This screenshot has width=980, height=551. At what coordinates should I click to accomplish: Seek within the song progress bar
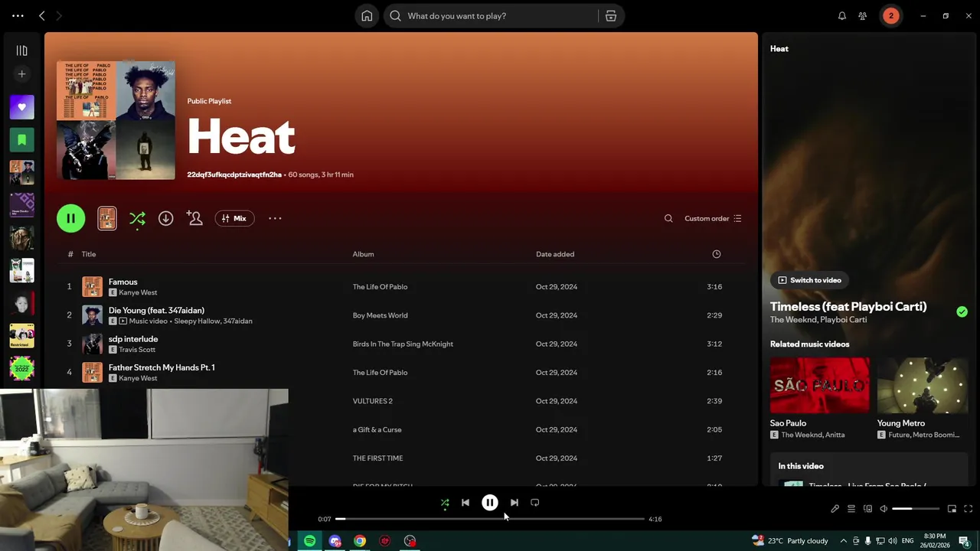pyautogui.click(x=490, y=519)
